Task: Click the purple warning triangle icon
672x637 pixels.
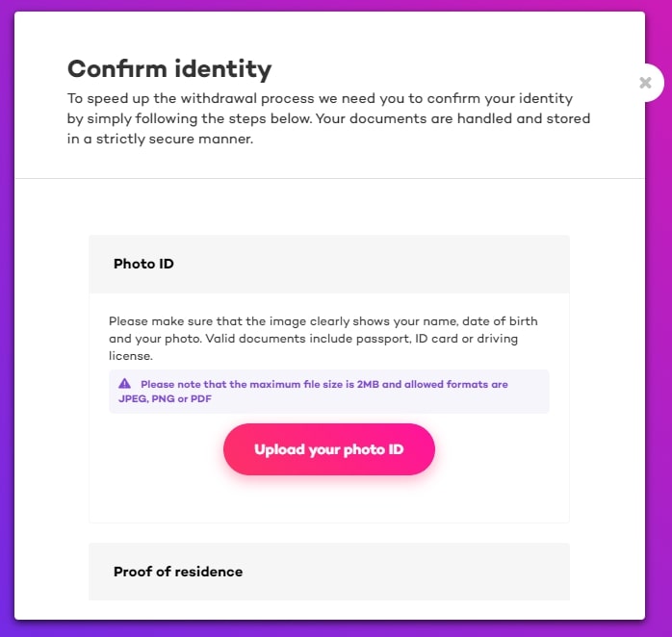Action: pyautogui.click(x=125, y=383)
